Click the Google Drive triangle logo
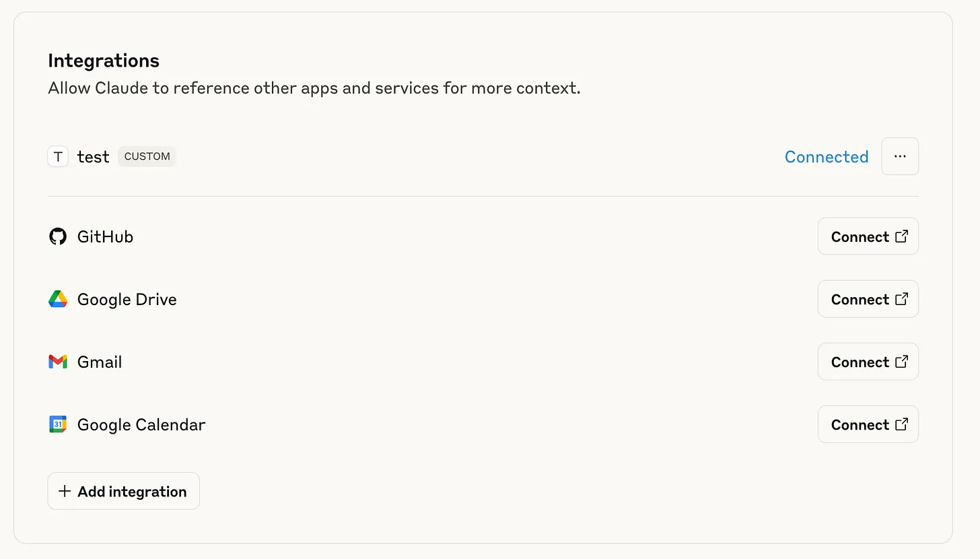 tap(58, 299)
